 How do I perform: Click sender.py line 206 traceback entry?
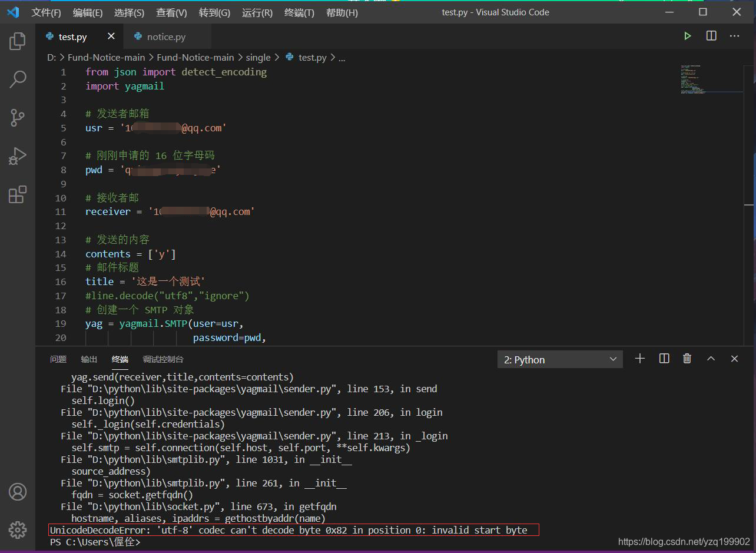tap(251, 412)
